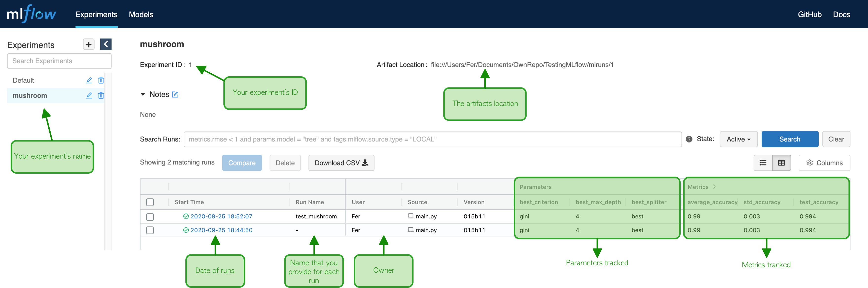
Task: Open the Active state dropdown
Action: click(738, 139)
